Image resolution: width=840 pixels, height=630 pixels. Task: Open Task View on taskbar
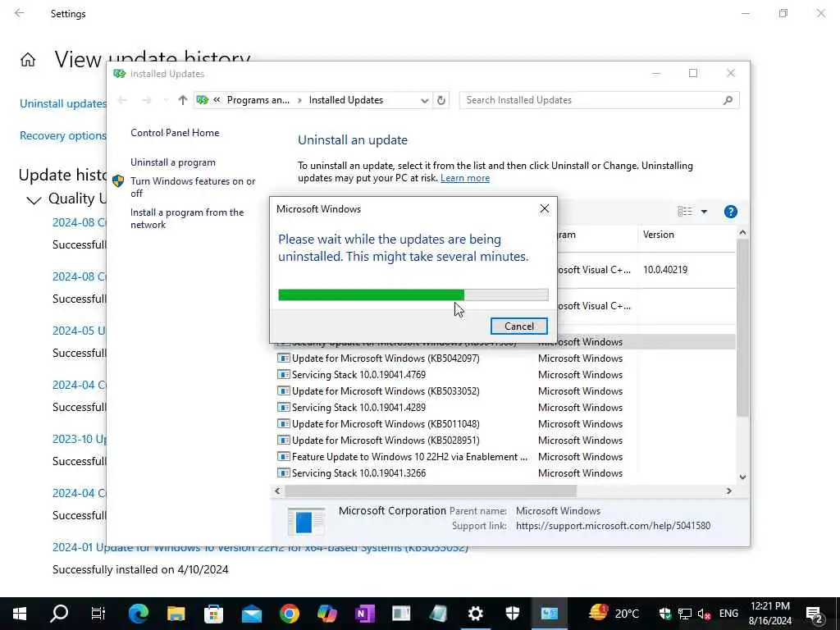(98, 614)
